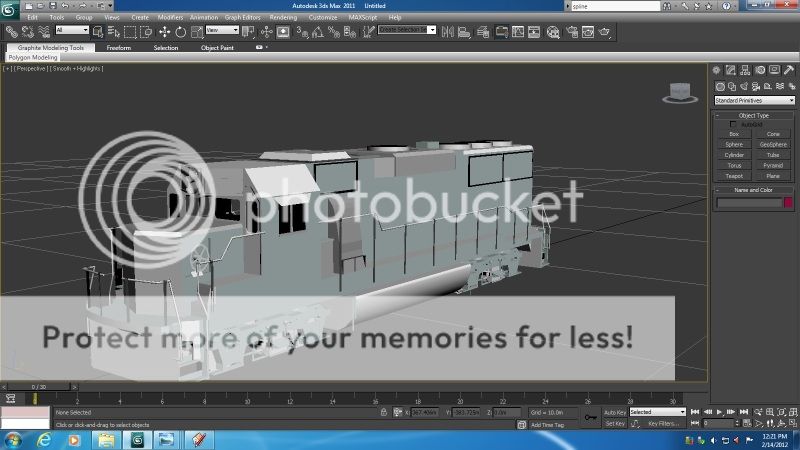
Task: Click the Select and Rotate tool
Action: point(180,31)
